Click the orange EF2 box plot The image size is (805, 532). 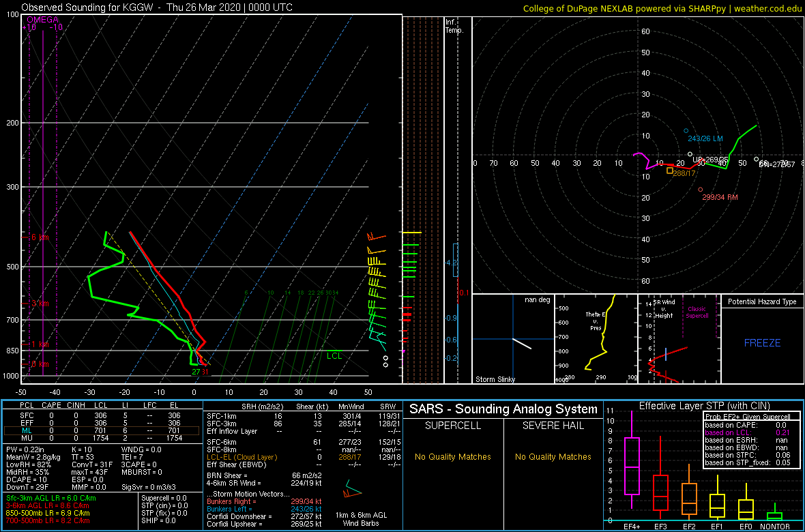click(689, 500)
